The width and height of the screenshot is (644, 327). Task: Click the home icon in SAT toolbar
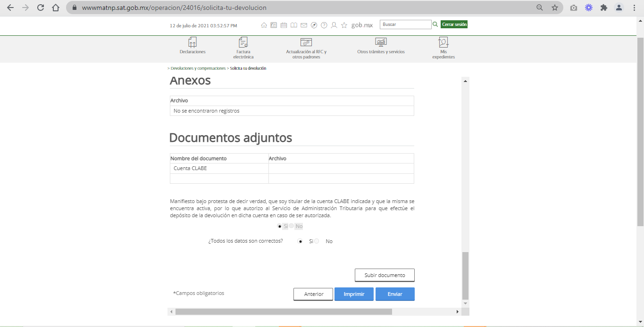(x=264, y=25)
